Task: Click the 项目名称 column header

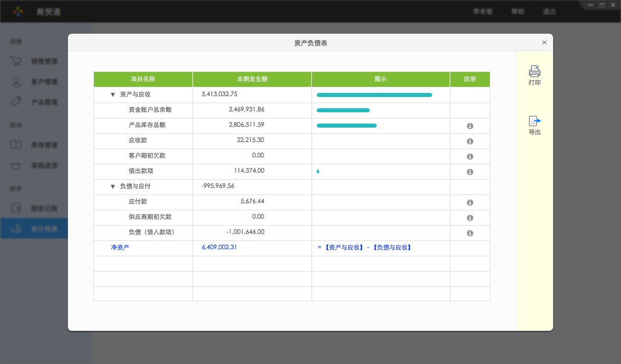Action: coord(143,79)
